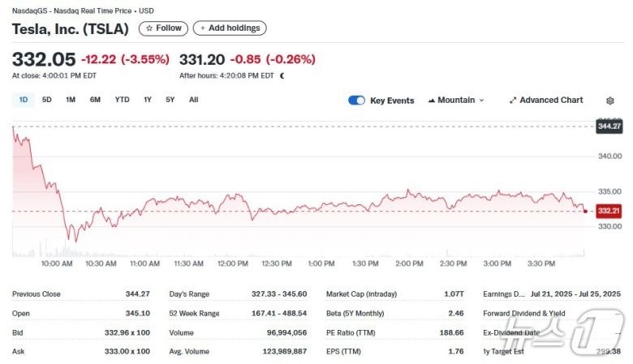This screenshot has width=633, height=364.
Task: Expand the Mountain chart style dropdown
Action: pyautogui.click(x=481, y=101)
